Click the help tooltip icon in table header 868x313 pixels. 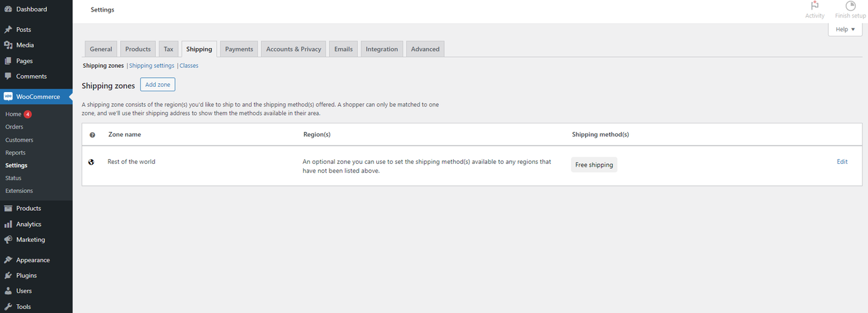click(92, 135)
